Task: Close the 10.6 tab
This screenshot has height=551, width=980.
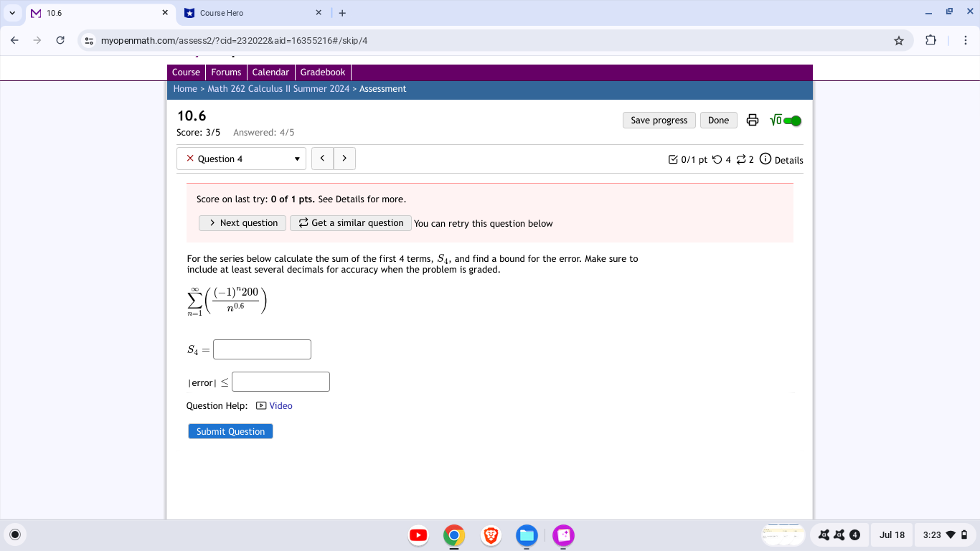Action: pyautogui.click(x=165, y=13)
